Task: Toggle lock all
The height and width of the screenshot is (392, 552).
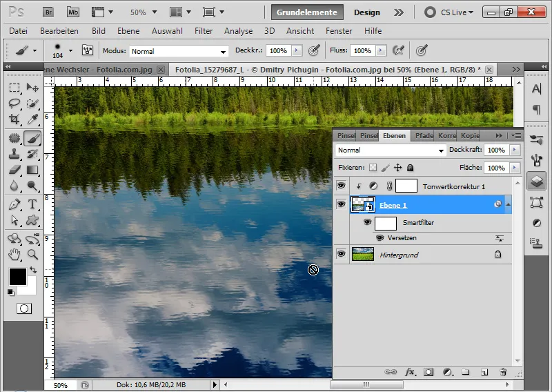Action: pos(410,168)
